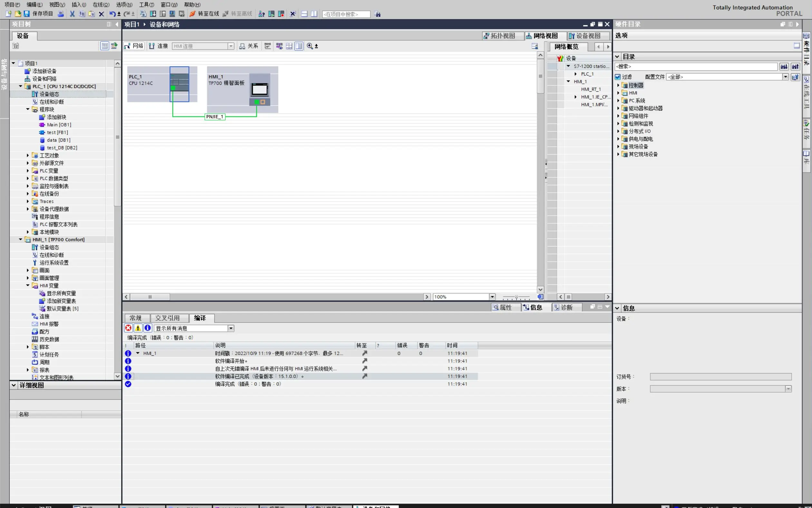Click the network view zoom slider

click(516, 297)
